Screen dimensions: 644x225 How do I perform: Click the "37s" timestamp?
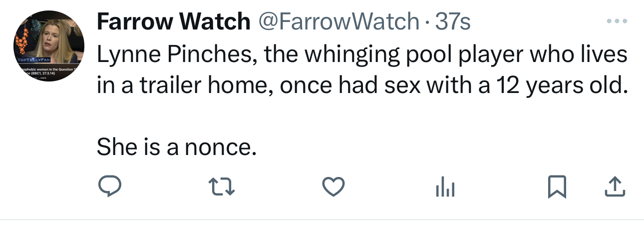coord(453,21)
